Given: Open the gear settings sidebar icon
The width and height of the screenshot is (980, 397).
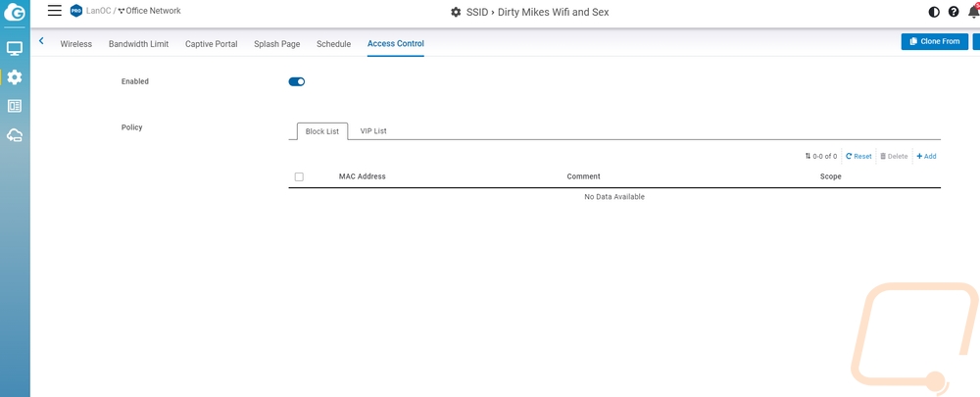Looking at the screenshot, I should click(x=15, y=76).
